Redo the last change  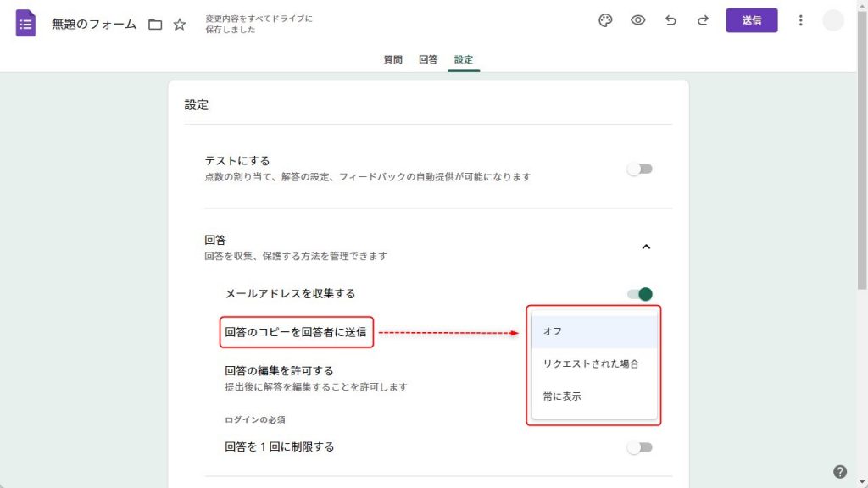click(703, 20)
